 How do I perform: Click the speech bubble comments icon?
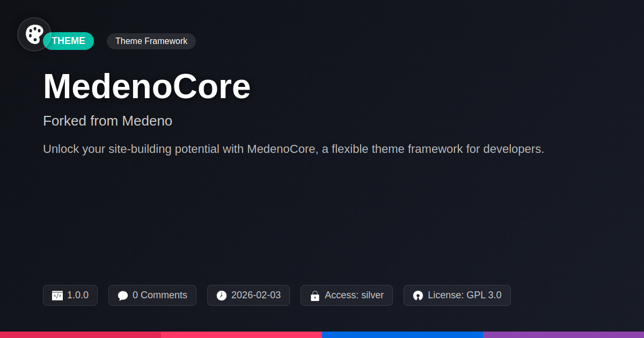click(x=123, y=296)
